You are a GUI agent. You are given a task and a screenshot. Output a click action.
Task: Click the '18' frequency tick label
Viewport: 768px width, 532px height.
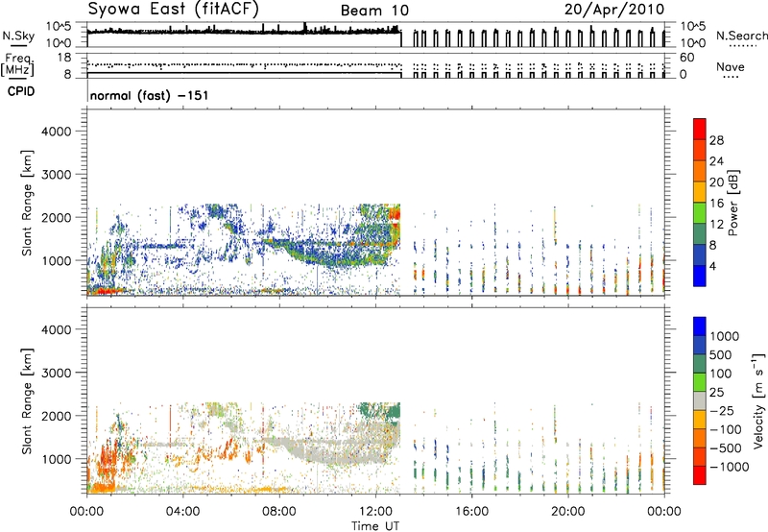[x=64, y=58]
